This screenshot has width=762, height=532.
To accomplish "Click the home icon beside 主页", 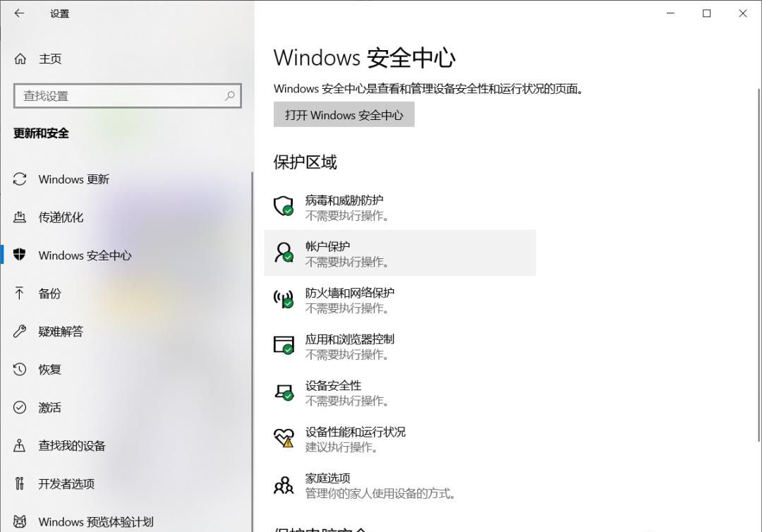I will click(x=20, y=59).
